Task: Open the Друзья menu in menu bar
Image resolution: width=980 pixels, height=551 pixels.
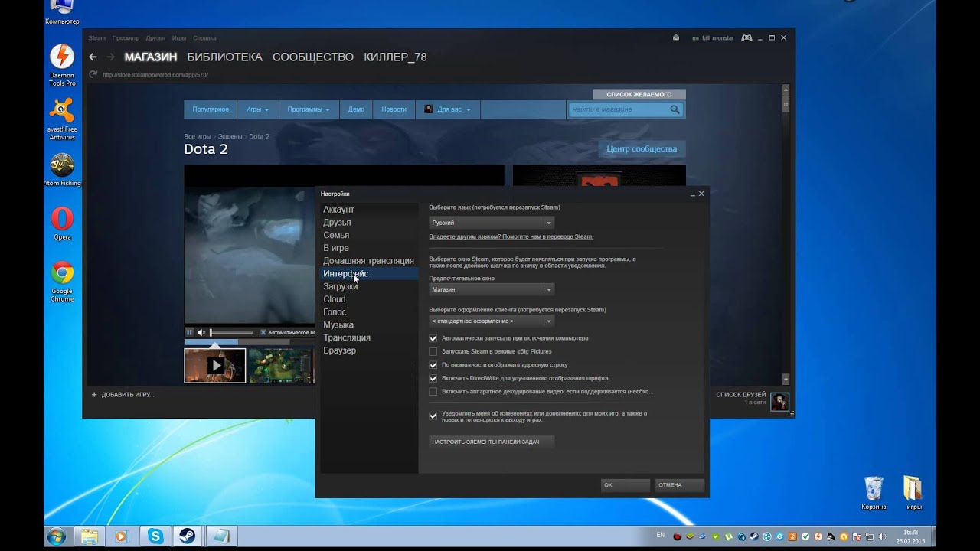Action: 155,37
